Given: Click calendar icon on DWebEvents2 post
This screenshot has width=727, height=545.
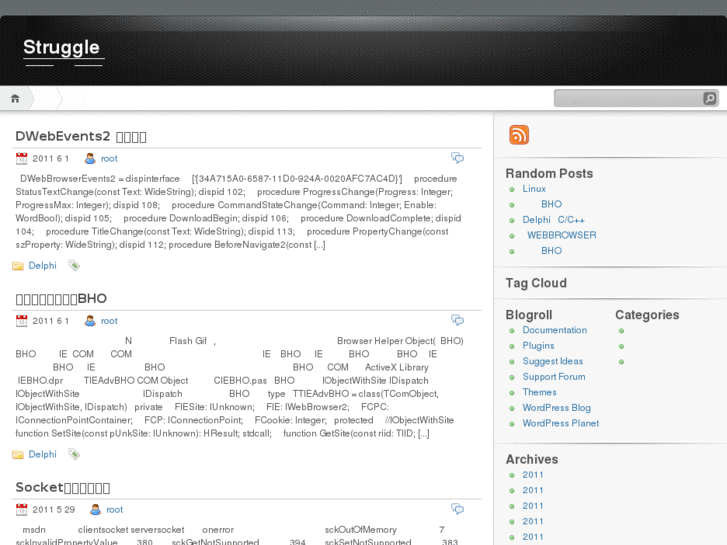Looking at the screenshot, I should point(21,159).
